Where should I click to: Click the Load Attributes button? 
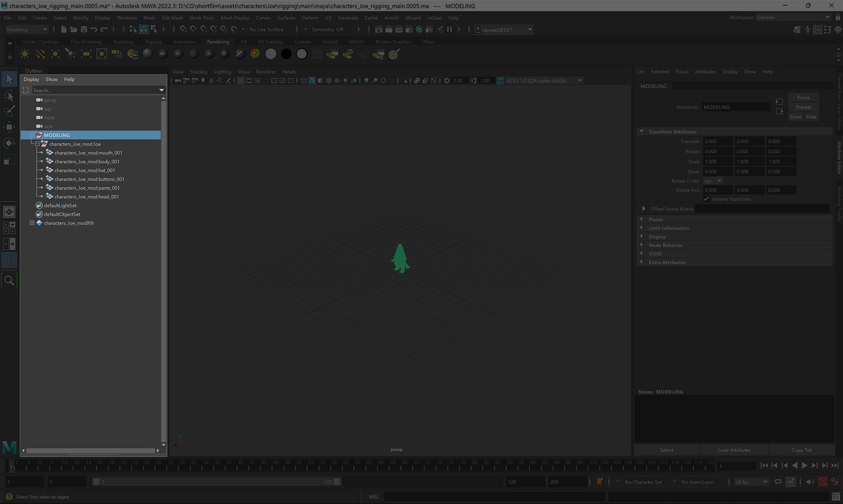coord(734,450)
